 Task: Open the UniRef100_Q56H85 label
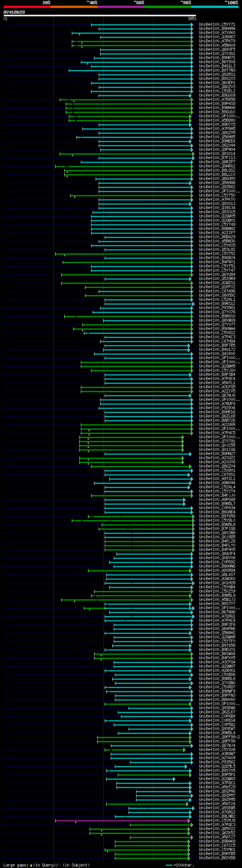click(217, 137)
